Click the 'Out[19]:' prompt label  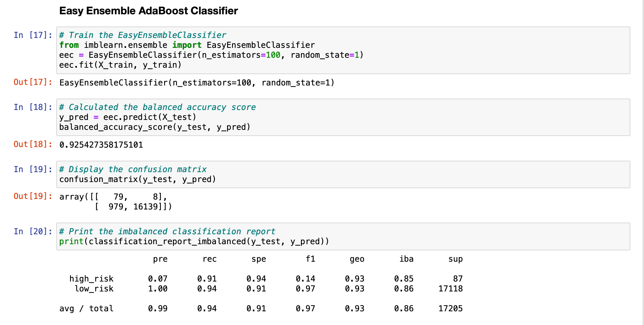pyautogui.click(x=33, y=196)
